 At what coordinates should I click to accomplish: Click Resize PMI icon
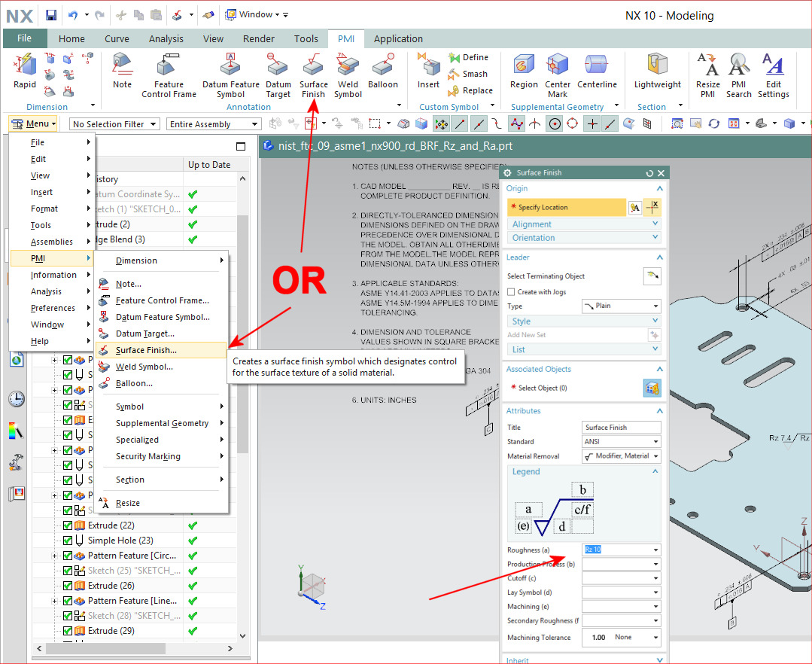coord(708,75)
